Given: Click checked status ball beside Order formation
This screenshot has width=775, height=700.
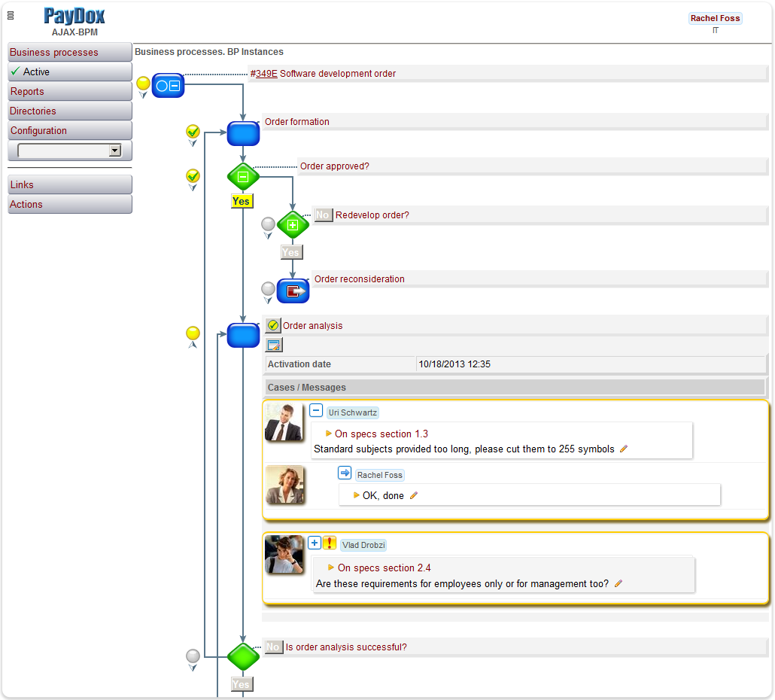Looking at the screenshot, I should pyautogui.click(x=193, y=131).
